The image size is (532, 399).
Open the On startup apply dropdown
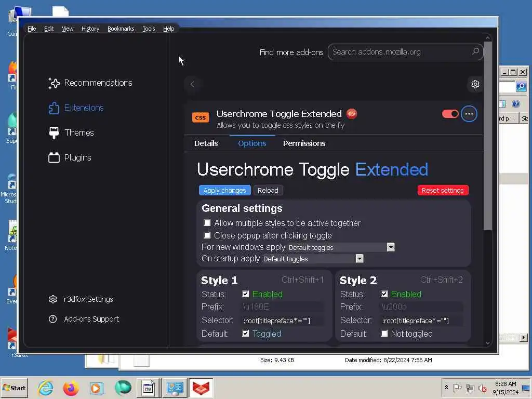pos(313,259)
